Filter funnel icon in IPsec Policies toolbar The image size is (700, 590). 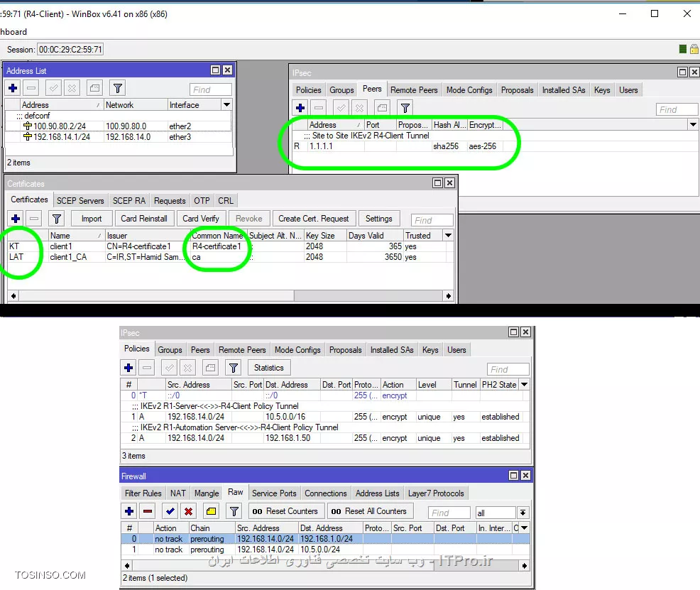tap(234, 368)
